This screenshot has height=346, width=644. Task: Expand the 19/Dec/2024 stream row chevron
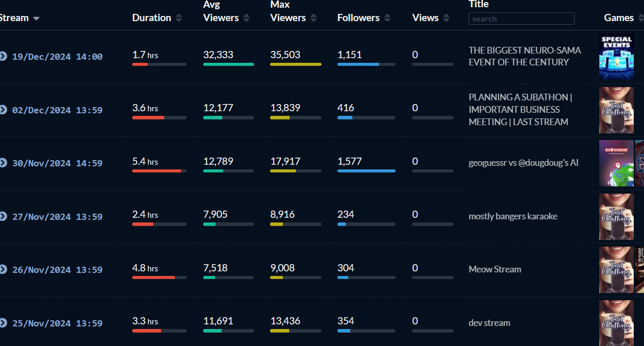[x=3, y=56]
